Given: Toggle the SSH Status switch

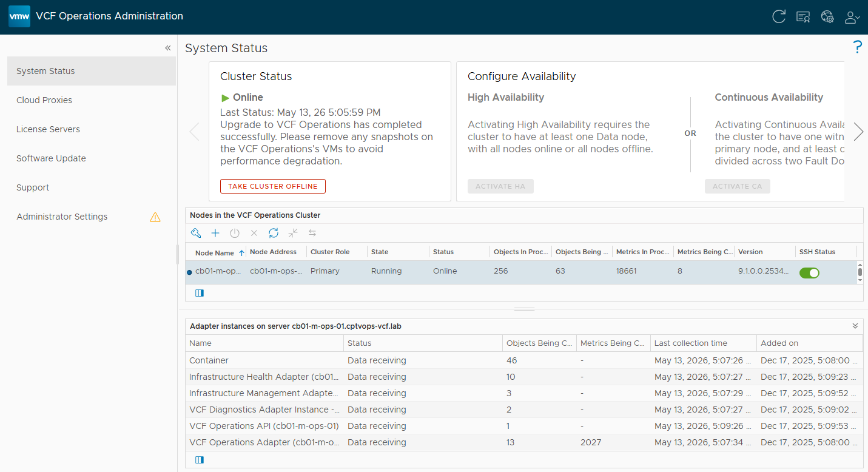Looking at the screenshot, I should pyautogui.click(x=809, y=272).
